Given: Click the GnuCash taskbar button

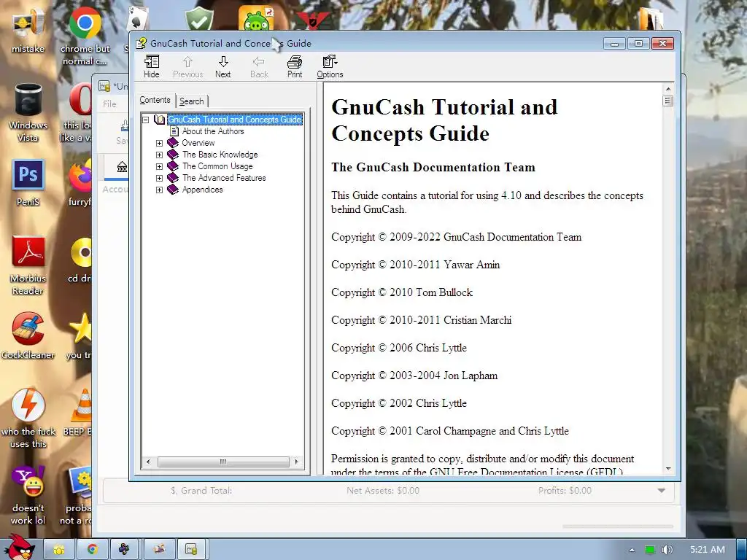Looking at the screenshot, I should coord(193,550).
